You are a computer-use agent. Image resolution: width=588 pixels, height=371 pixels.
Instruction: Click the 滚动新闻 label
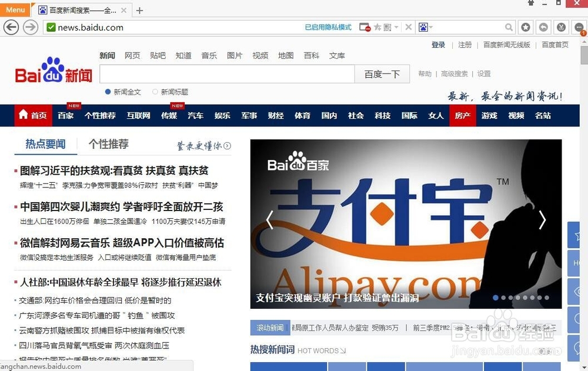pyautogui.click(x=270, y=328)
